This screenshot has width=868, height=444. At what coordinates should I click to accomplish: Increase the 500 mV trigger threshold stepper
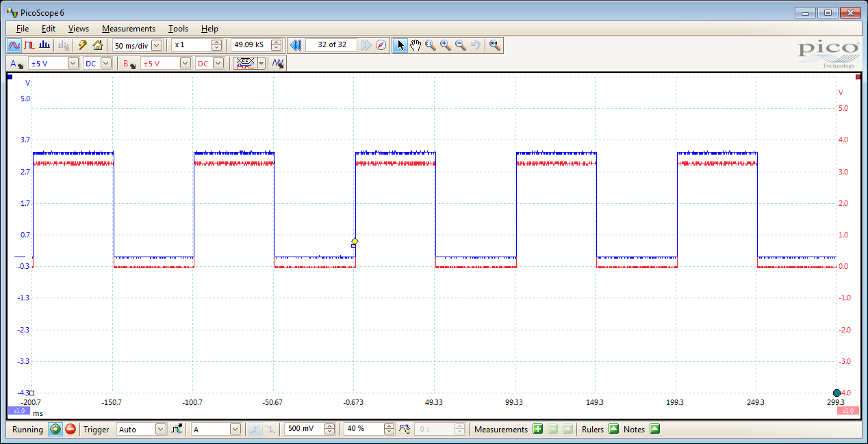point(329,426)
